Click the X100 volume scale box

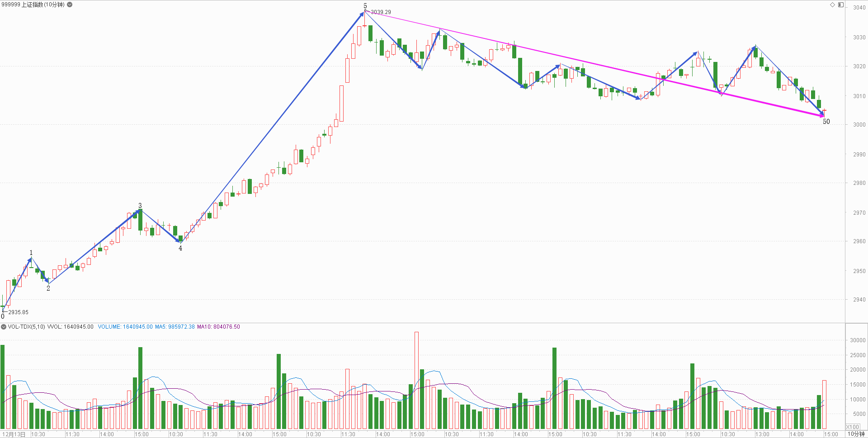coord(853,427)
